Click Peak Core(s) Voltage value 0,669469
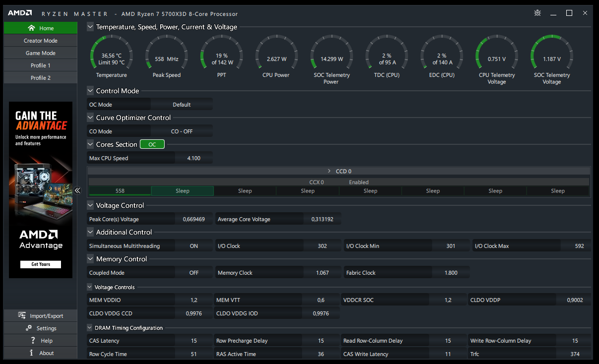The height and width of the screenshot is (364, 599). 194,219
